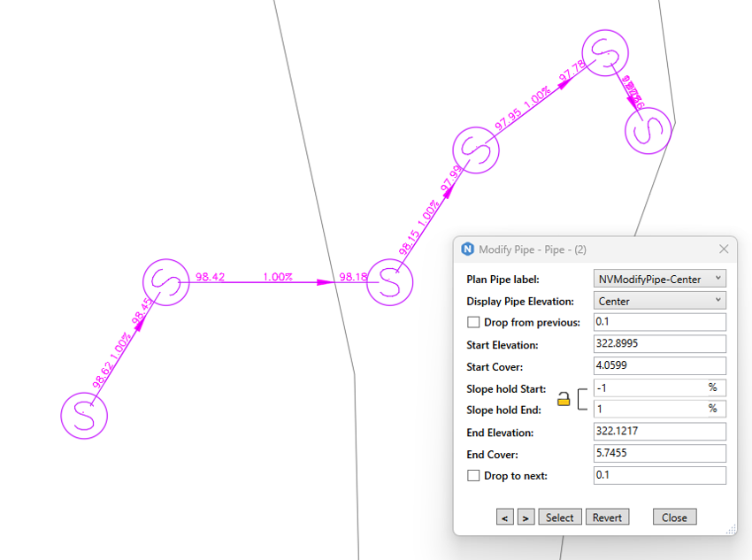Click the next pipe arrow button
The width and height of the screenshot is (752, 560).
[526, 518]
